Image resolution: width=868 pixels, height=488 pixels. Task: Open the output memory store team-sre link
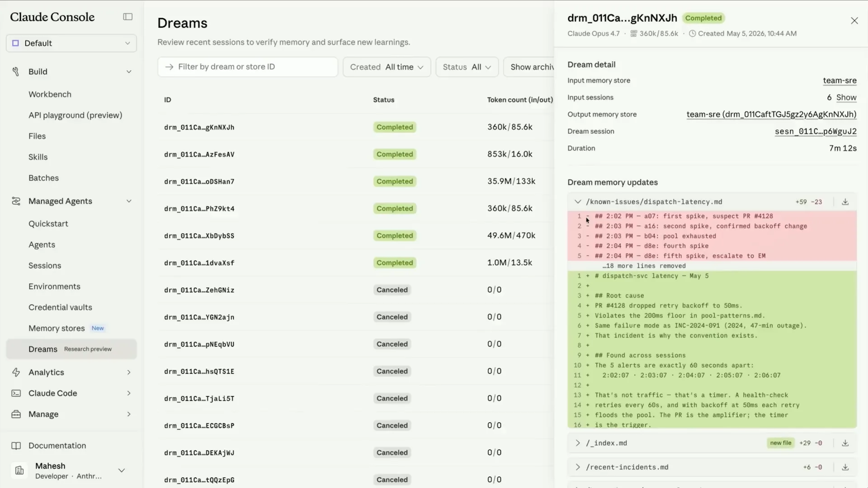point(771,114)
